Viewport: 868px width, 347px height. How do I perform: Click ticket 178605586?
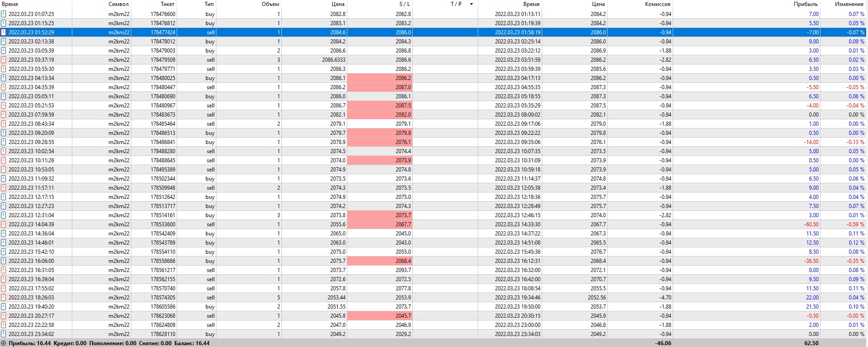click(163, 307)
